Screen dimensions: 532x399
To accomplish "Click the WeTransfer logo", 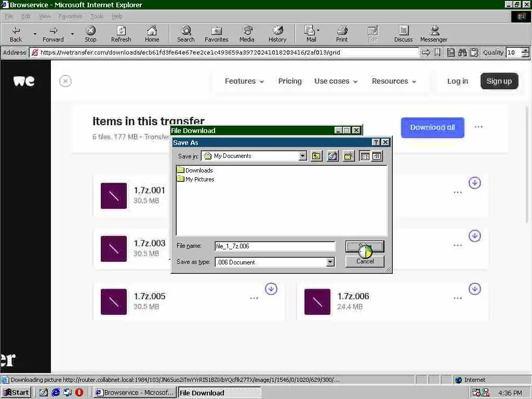I will [x=24, y=81].
